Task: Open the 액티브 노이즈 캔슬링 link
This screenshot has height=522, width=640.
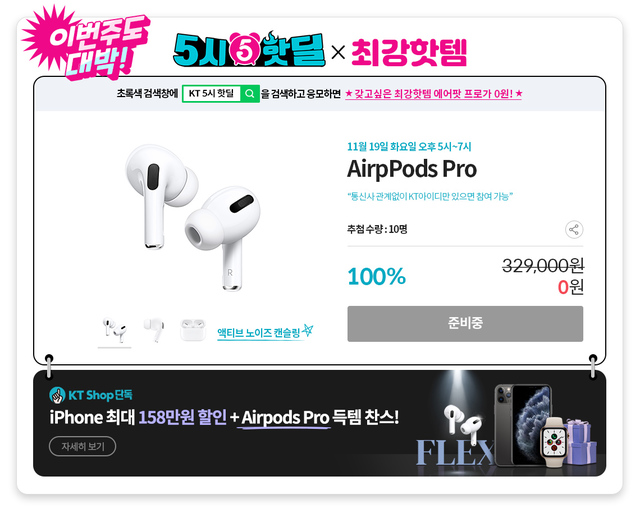Action: click(259, 333)
